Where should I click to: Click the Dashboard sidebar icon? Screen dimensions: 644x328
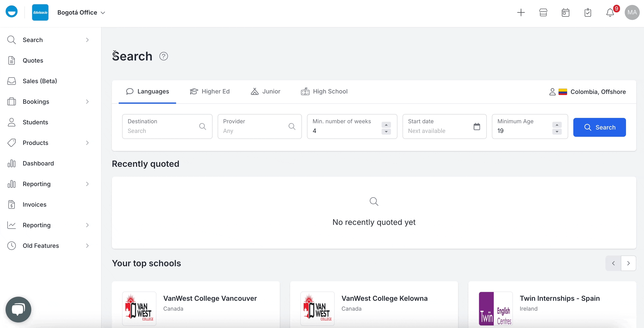pos(11,163)
